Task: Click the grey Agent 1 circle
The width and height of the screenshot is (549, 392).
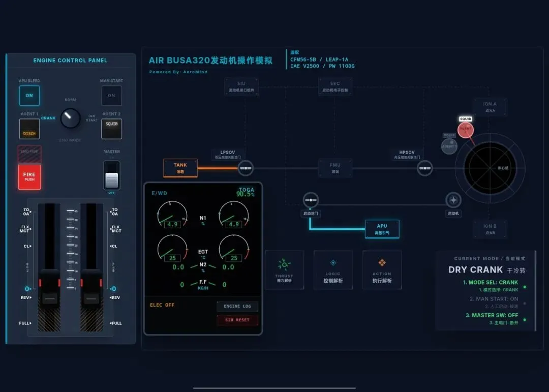Action: click(x=449, y=146)
